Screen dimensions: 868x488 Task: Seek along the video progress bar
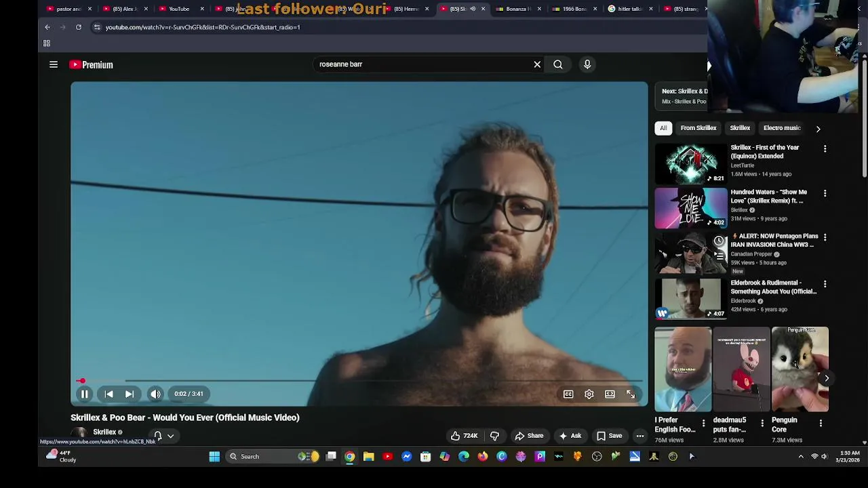point(359,381)
